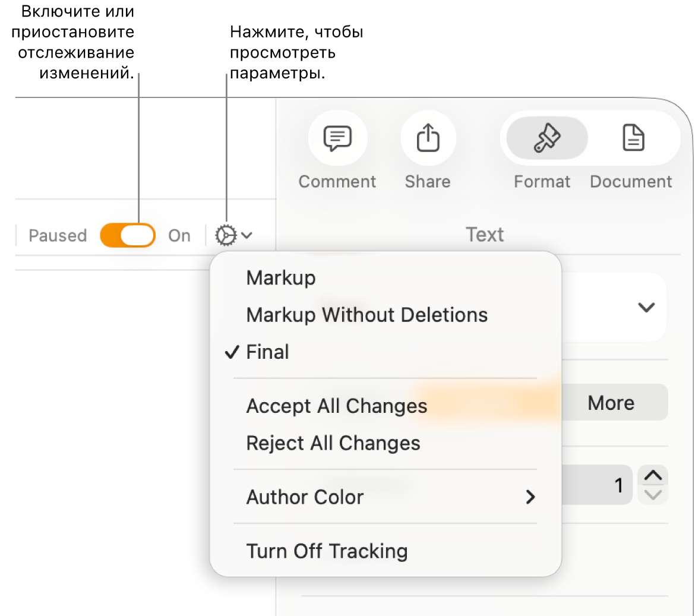Screen dimensions: 695x616
Task: Click the stepper up arrow
Action: (x=653, y=475)
